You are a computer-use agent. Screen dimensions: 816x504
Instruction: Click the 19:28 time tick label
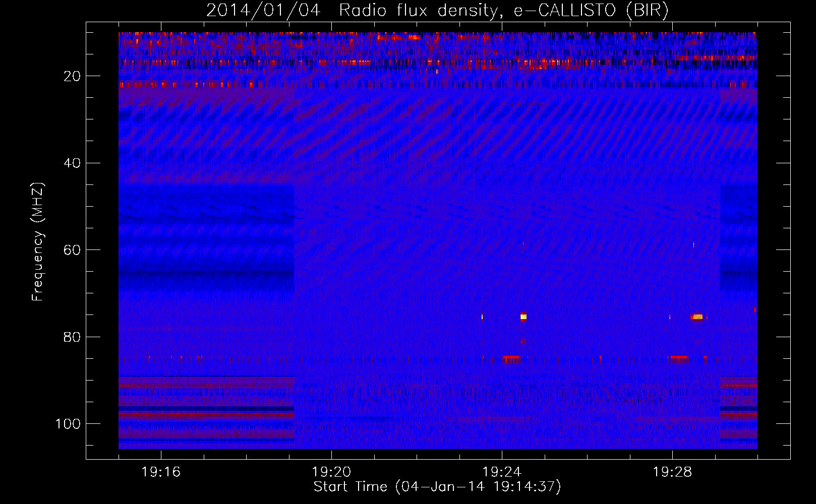click(672, 472)
